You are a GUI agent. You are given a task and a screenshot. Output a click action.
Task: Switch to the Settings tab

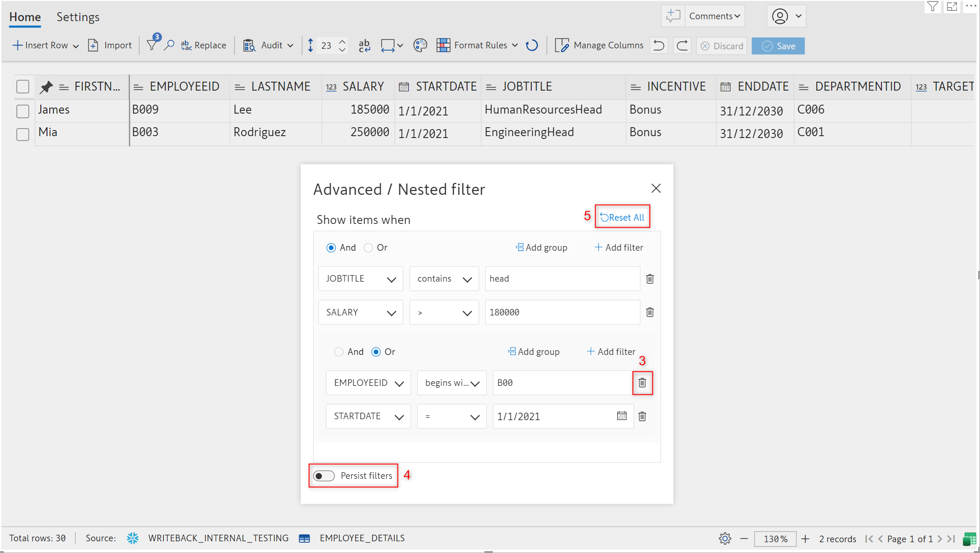tap(78, 17)
